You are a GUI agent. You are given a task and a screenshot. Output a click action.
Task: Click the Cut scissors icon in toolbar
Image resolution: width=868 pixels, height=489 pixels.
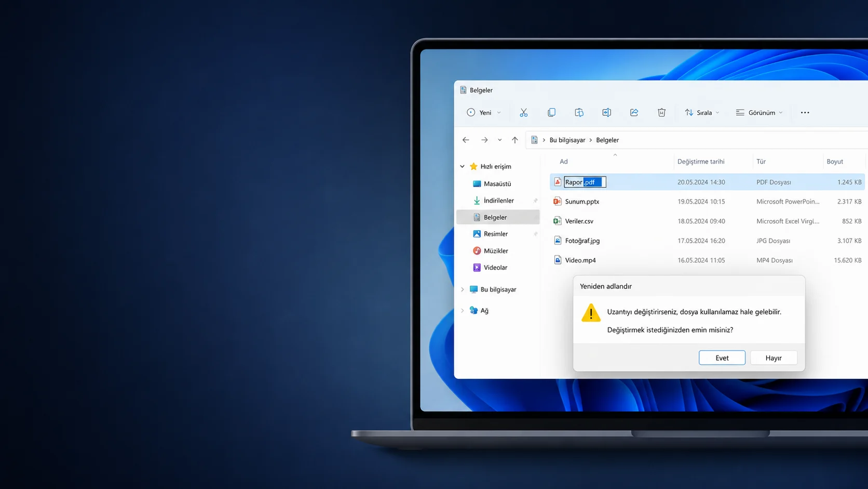523,112
